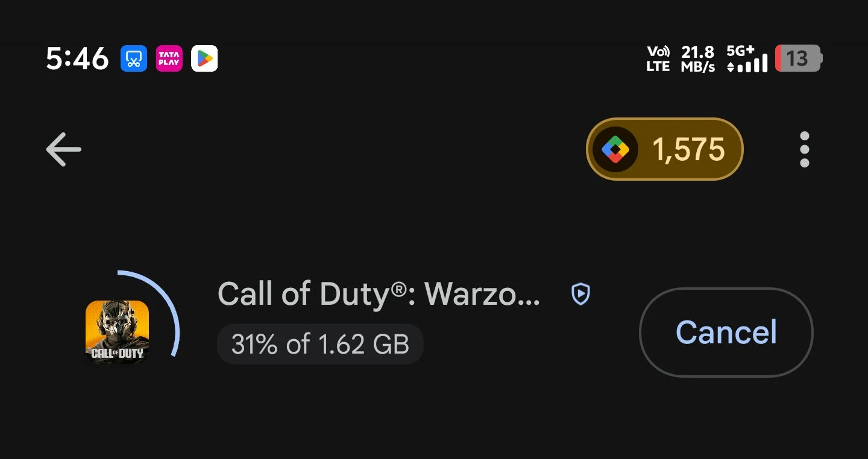Tap the Play Points diamond logo
The width and height of the screenshot is (868, 459).
615,149
